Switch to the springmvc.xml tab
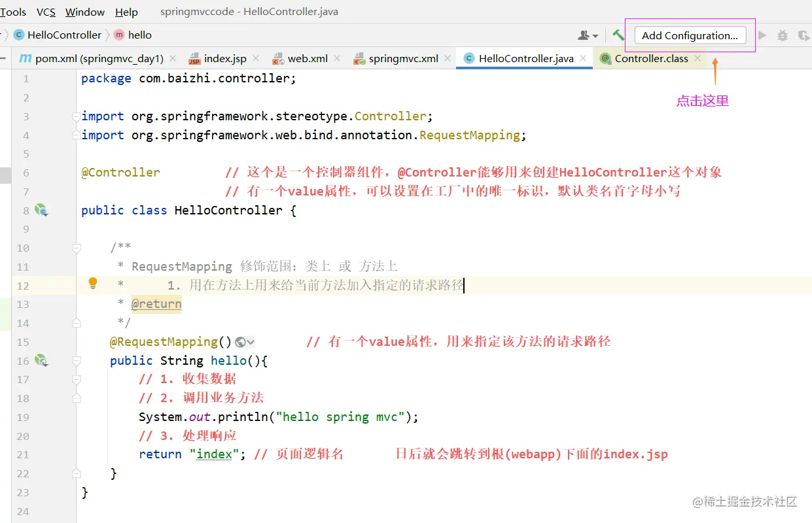The height and width of the screenshot is (523, 812). (403, 58)
